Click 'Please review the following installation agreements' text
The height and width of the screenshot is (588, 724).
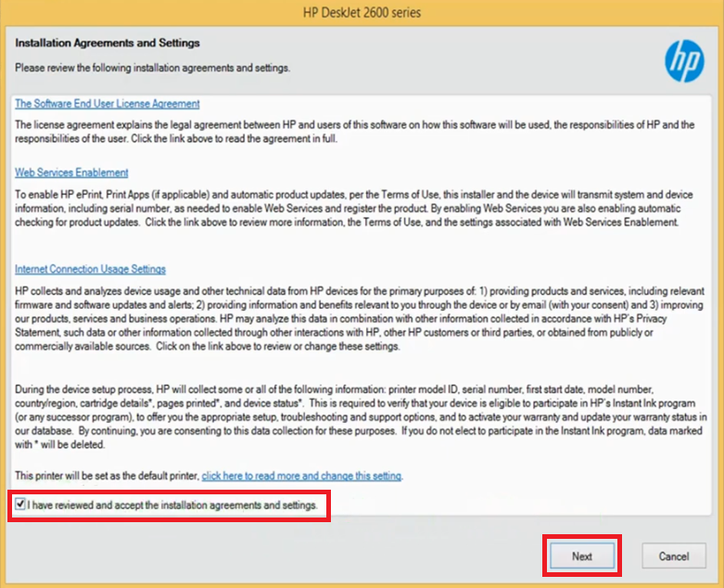point(152,68)
